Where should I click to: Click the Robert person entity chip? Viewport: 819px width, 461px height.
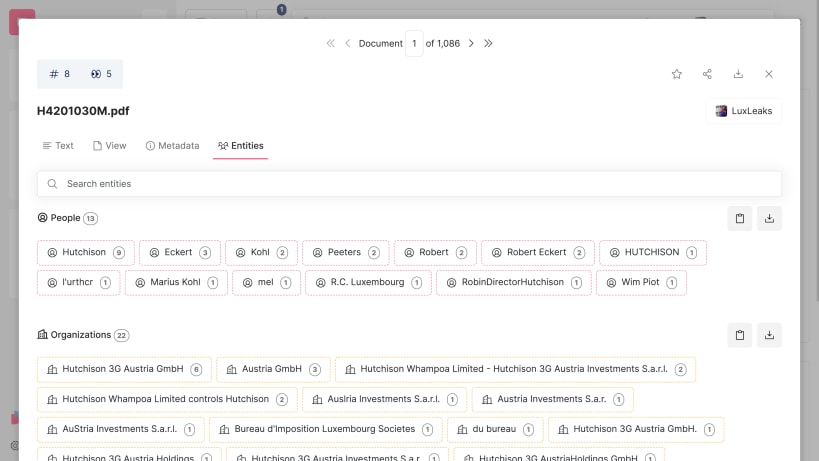point(436,253)
